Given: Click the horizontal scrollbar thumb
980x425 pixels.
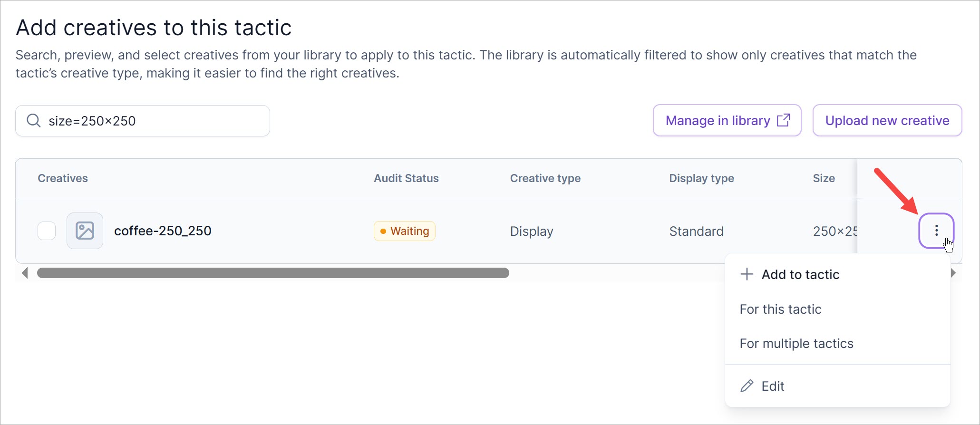Looking at the screenshot, I should click(x=273, y=273).
